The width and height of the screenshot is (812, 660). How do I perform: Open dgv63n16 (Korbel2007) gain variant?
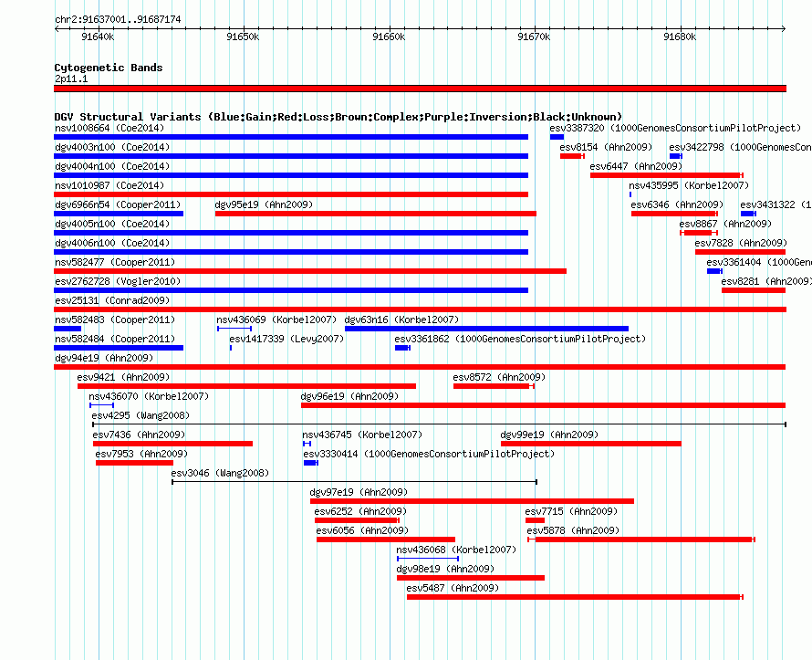pos(486,329)
